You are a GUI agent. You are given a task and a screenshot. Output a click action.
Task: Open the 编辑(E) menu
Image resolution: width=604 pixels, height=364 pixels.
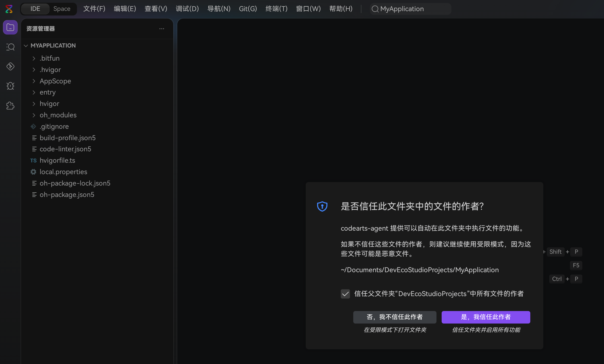click(x=125, y=9)
